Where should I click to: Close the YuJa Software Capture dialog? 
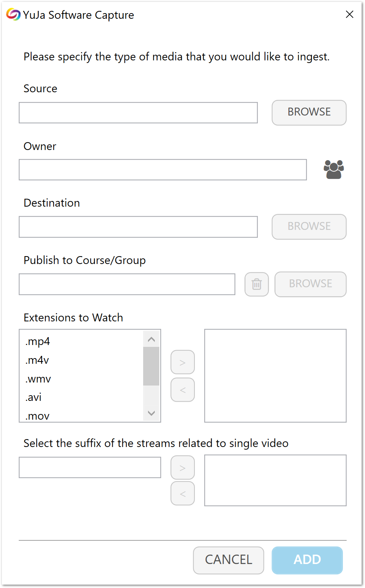[x=350, y=14]
